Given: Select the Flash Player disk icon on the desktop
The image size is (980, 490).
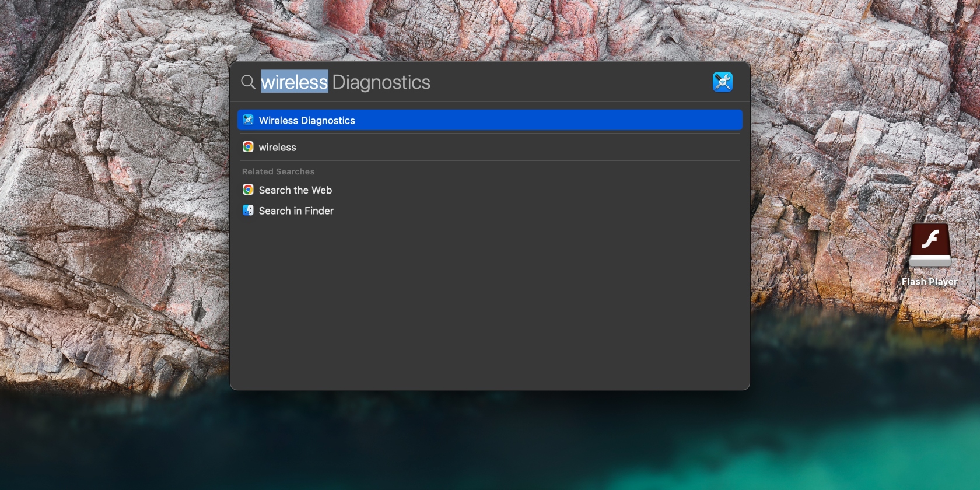Looking at the screenshot, I should (930, 246).
